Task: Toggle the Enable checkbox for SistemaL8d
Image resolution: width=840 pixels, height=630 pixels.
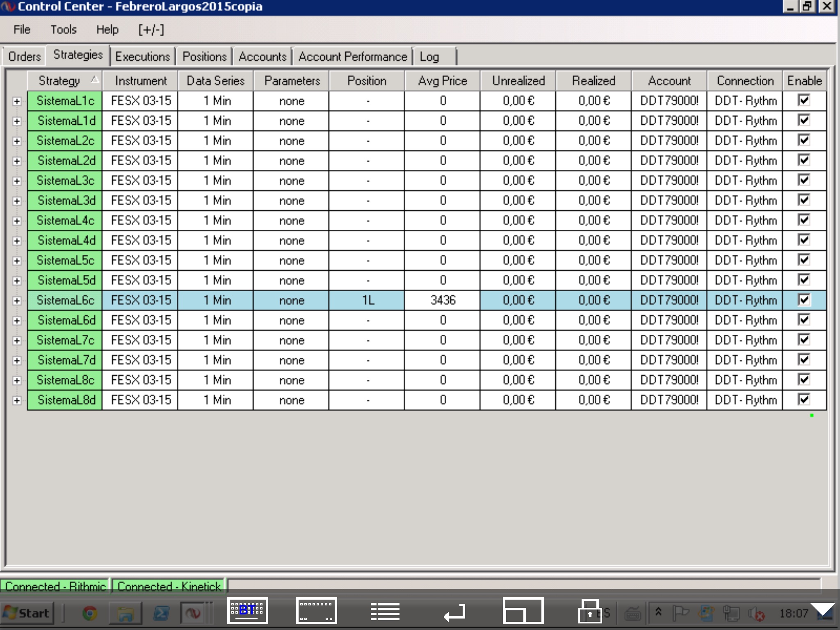Action: 803,399
